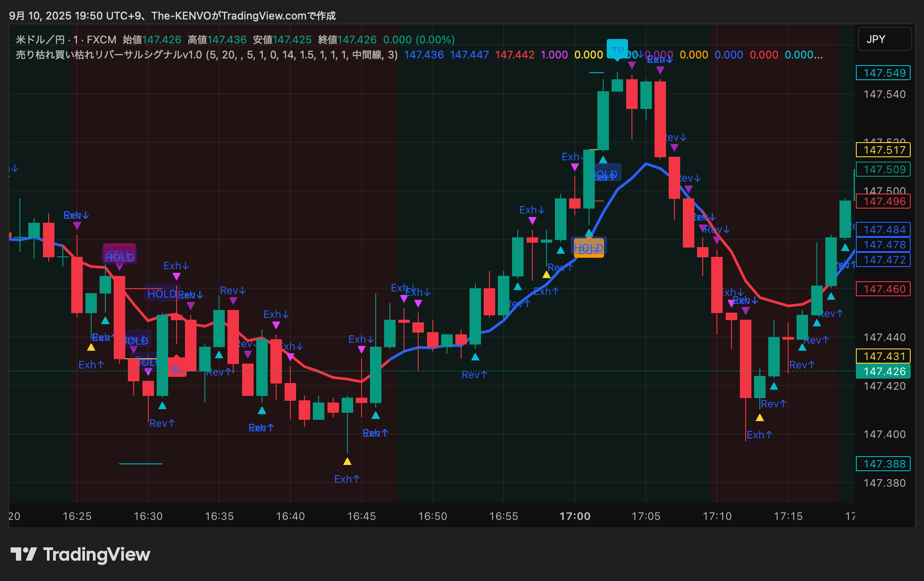Click the cyan 147.549 price label
Screen dimensions: 924x581
tap(884, 73)
